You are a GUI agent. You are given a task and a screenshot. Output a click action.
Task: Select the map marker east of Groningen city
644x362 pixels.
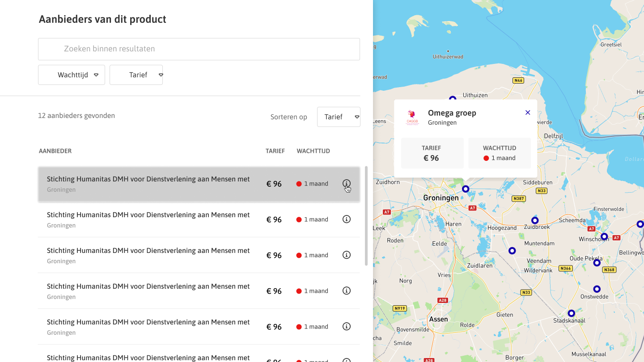pyautogui.click(x=466, y=189)
